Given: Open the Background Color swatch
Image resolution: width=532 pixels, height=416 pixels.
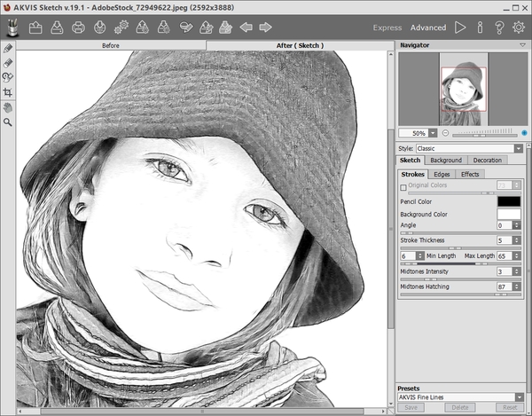Looking at the screenshot, I should coord(509,215).
